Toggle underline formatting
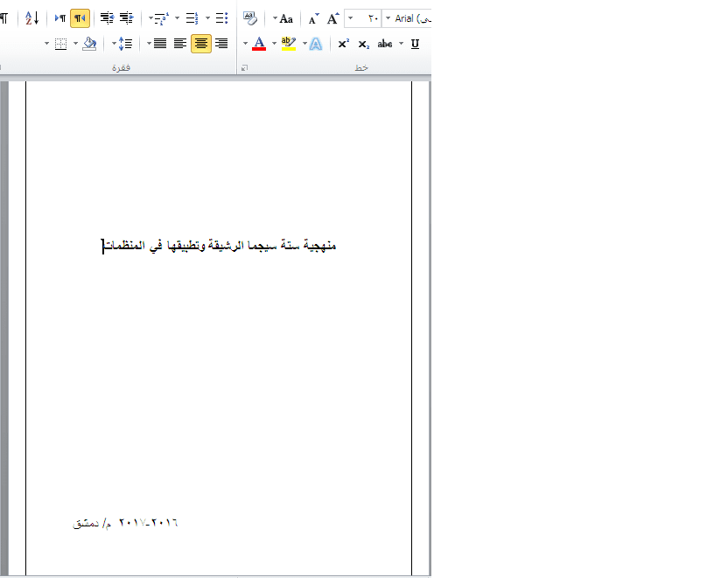Screen dimensions: 728x578 point(415,44)
